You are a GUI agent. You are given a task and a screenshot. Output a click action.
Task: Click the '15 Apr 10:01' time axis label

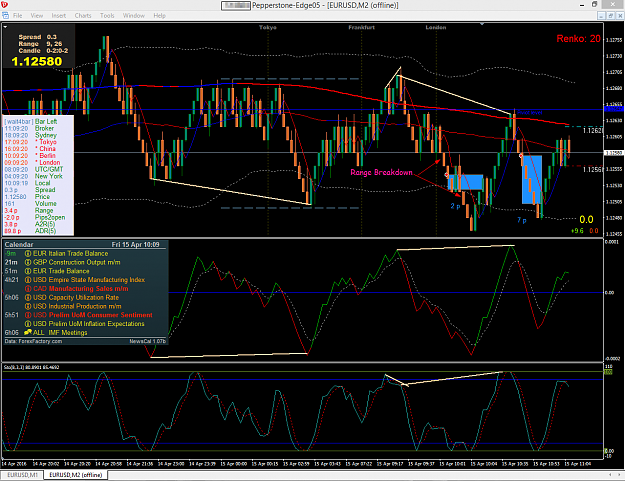[452, 464]
